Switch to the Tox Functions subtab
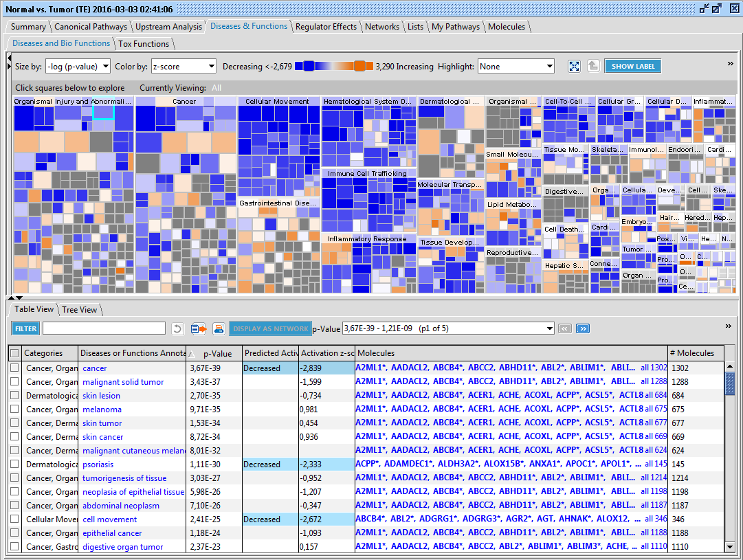743x560 pixels. tap(144, 43)
